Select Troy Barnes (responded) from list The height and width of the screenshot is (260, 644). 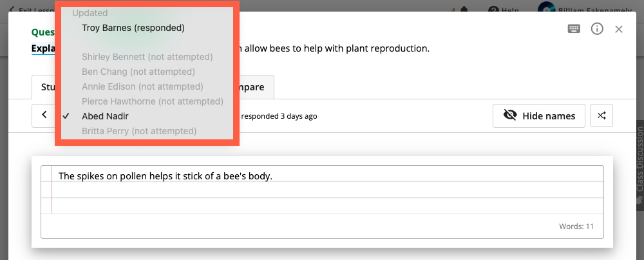click(x=133, y=28)
